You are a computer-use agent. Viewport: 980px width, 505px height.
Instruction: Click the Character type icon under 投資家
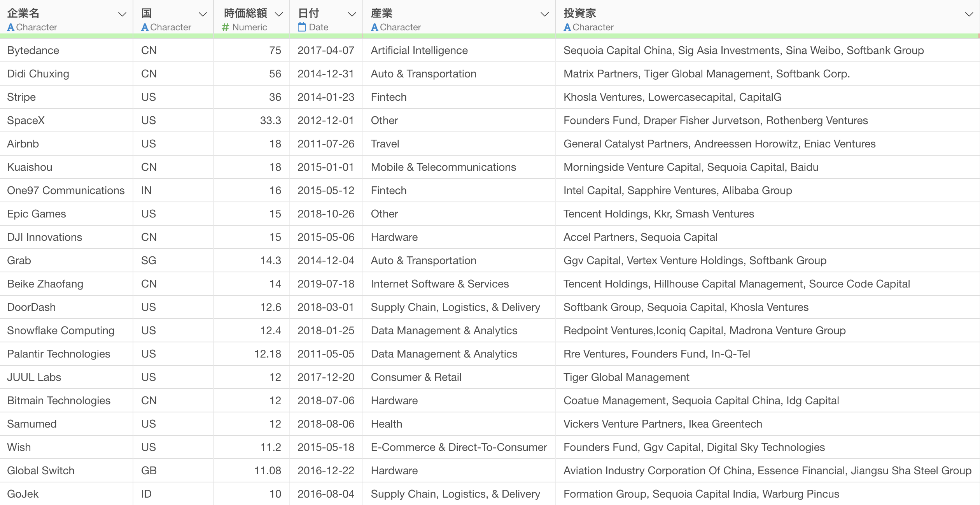[567, 27]
